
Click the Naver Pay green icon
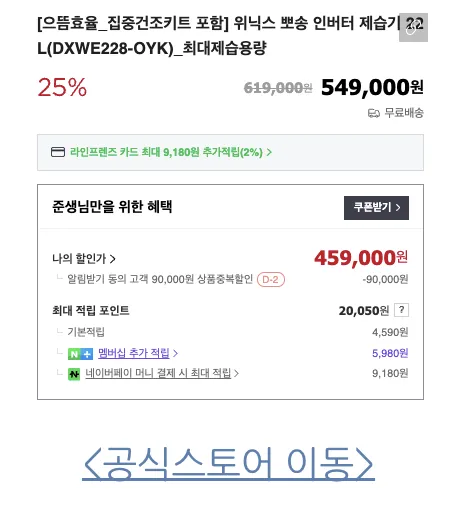74,374
